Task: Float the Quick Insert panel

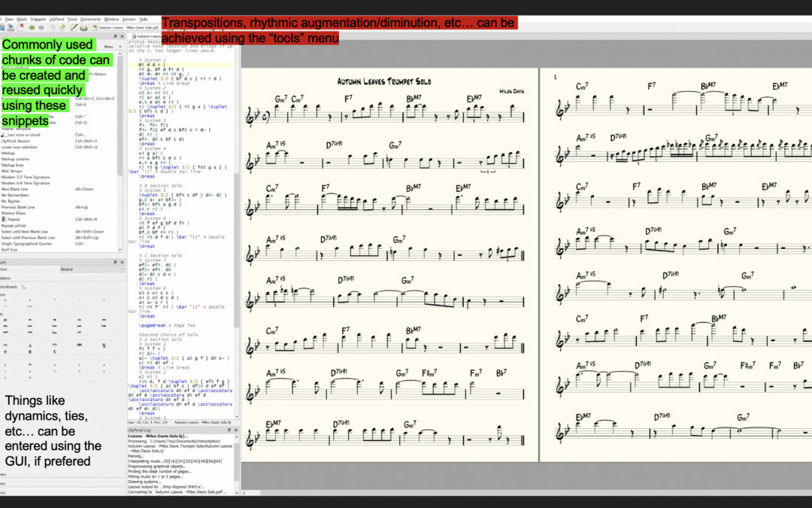Action: pos(115,263)
